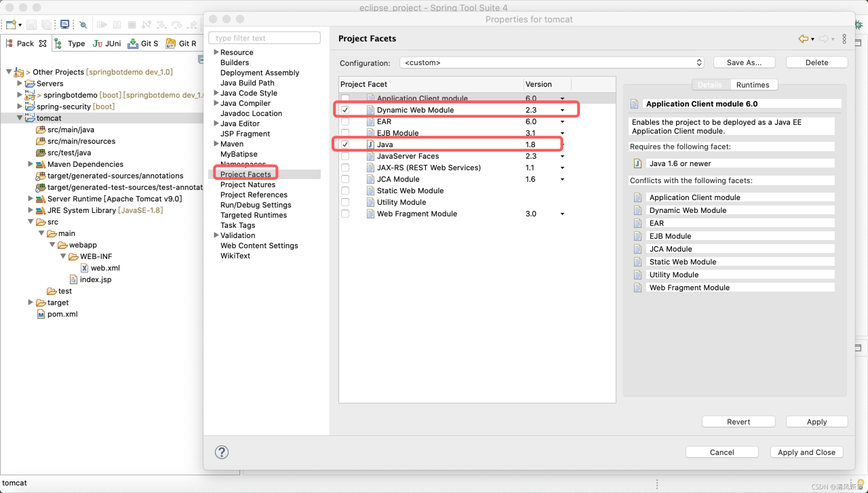Screen dimensions: 868x493
Task: Expand the Resource settings category
Action: (x=216, y=52)
